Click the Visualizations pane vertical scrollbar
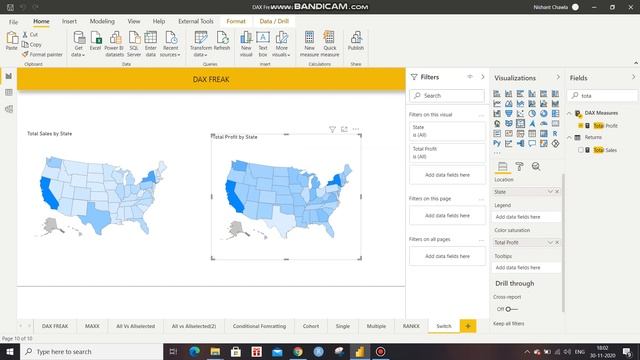Viewport: 640px width, 360px height. (563, 242)
